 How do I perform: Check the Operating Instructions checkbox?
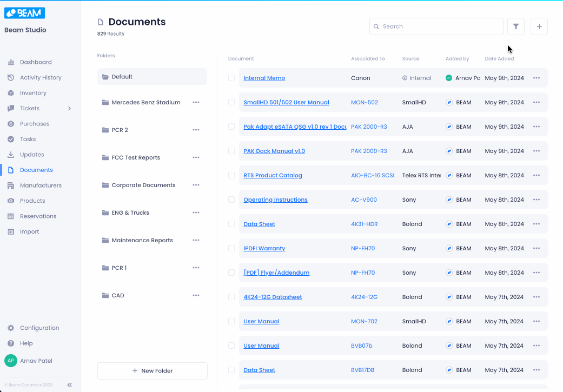point(231,200)
